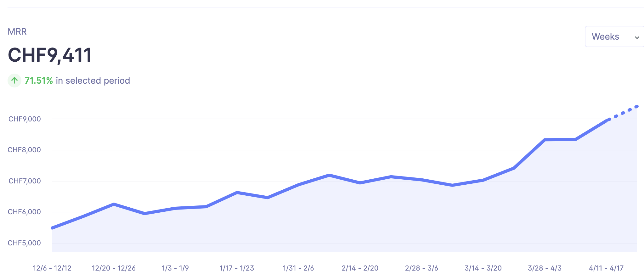
Task: Click the chevron arrow beside Weeks
Action: (637, 37)
